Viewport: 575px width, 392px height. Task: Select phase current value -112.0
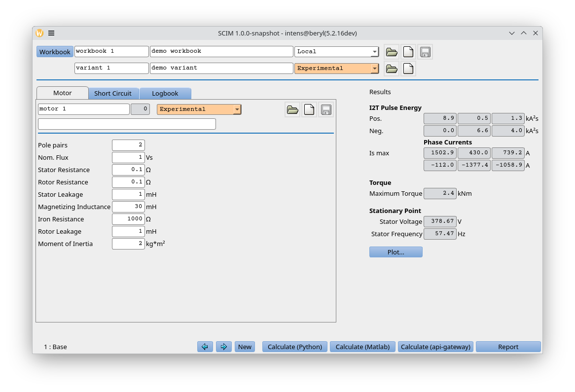(440, 165)
